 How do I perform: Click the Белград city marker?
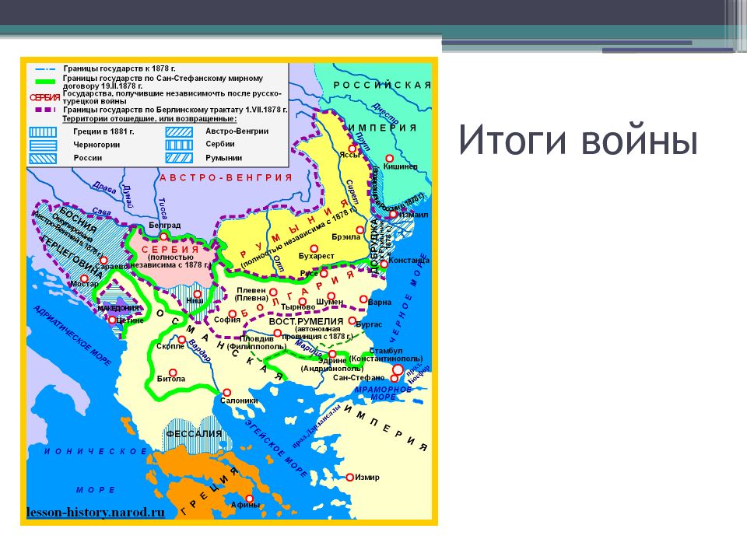pyautogui.click(x=163, y=236)
